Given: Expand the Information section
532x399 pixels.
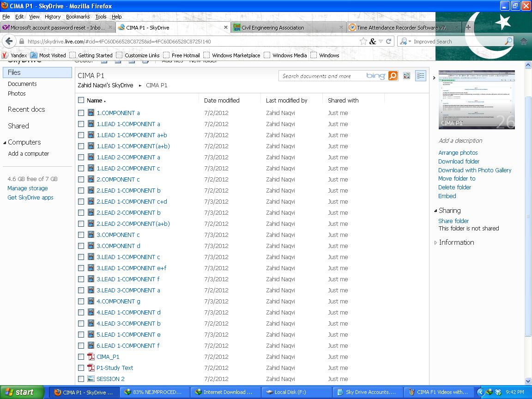Looking at the screenshot, I should [435, 242].
